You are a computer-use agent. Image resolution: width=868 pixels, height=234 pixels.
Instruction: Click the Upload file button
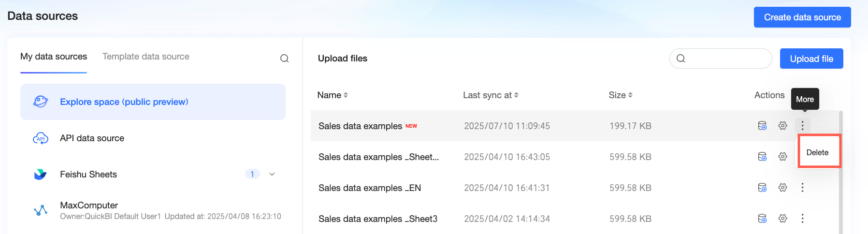tap(811, 58)
